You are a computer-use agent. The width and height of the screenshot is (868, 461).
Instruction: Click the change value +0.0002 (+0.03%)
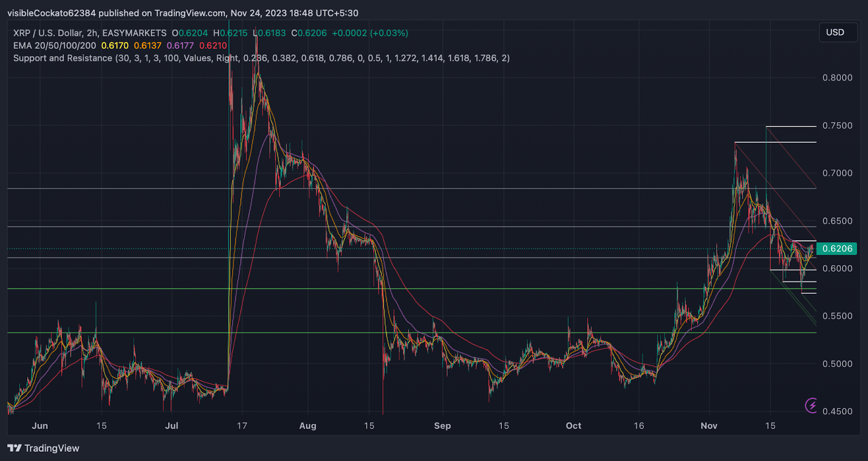tap(370, 33)
